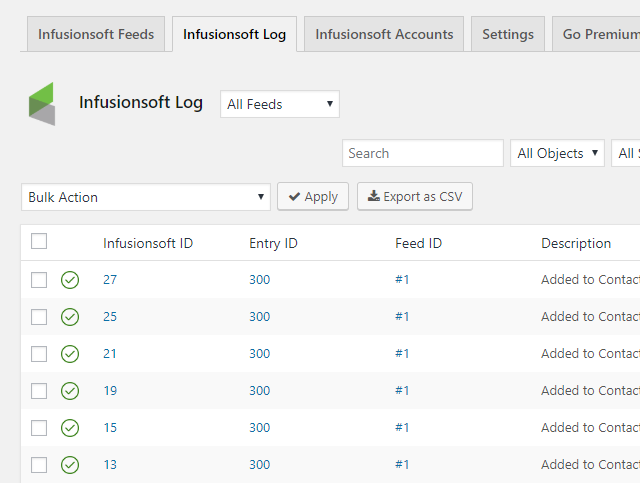Check the row checkbox for Infusionsoft ID 27
Image resolution: width=640 pixels, height=483 pixels.
[x=39, y=280]
